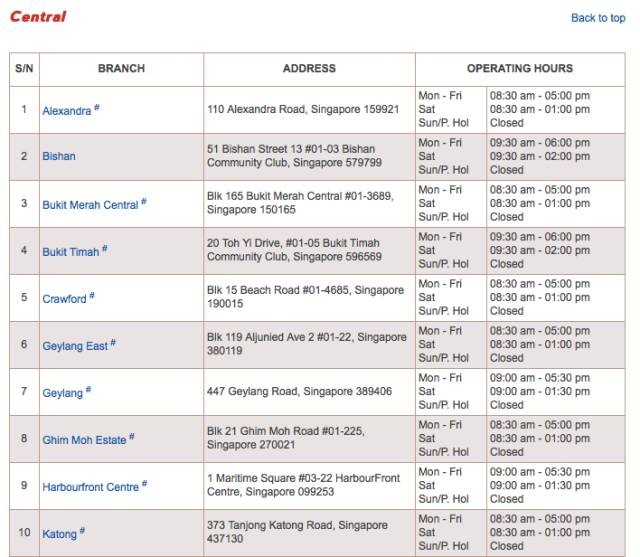Open the Alexandra branch link
Viewport: 640px width, 557px height.
point(66,111)
